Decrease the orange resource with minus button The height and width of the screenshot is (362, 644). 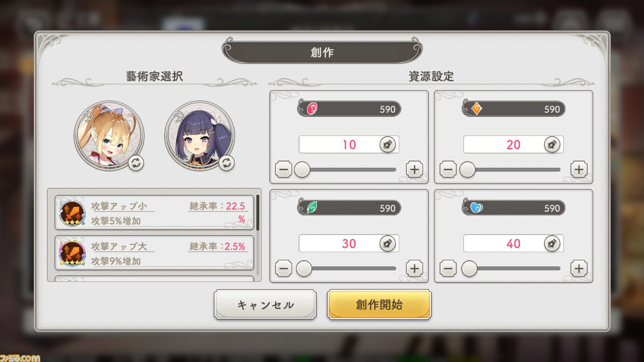pos(448,170)
